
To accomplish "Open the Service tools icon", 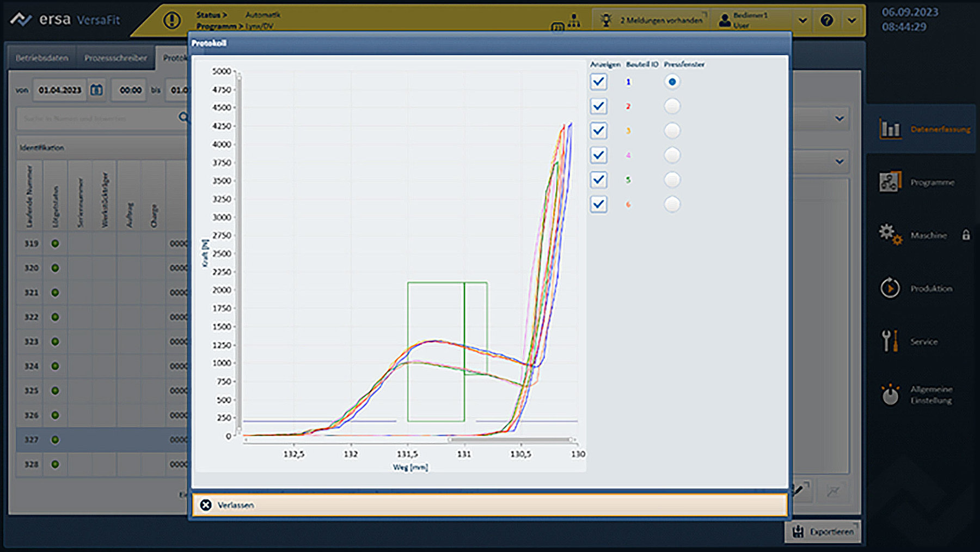I will (890, 341).
